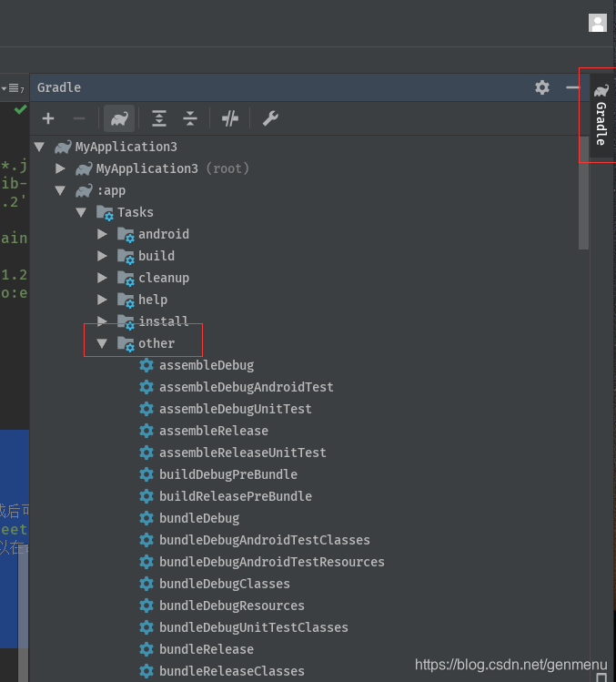Screen dimensions: 616x682
Task: Expand the android task group
Action: tap(102, 234)
